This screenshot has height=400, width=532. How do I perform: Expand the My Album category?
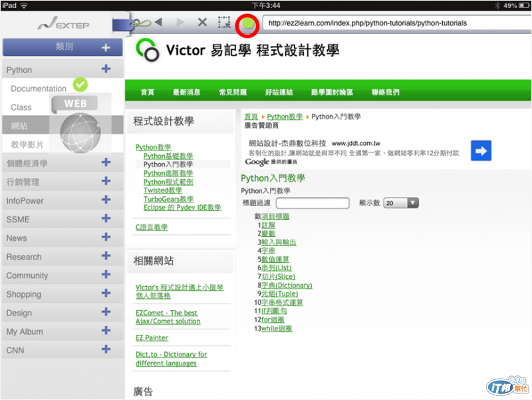(x=106, y=330)
